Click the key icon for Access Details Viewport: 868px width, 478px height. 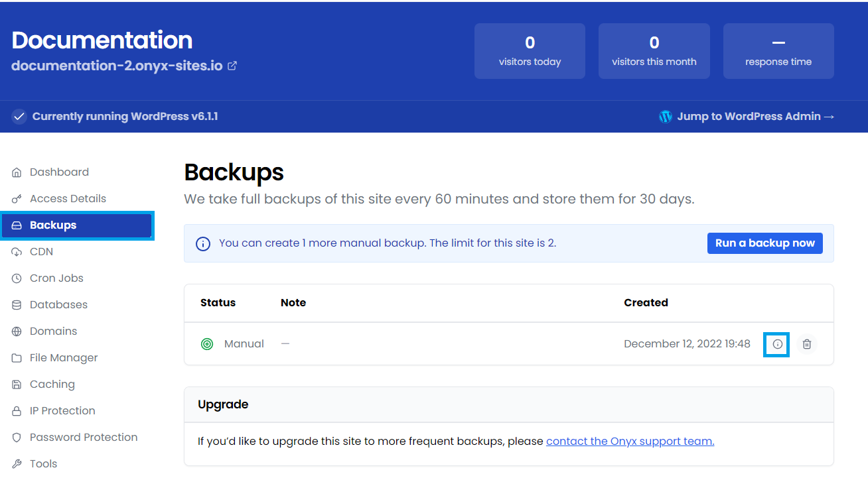click(x=17, y=199)
